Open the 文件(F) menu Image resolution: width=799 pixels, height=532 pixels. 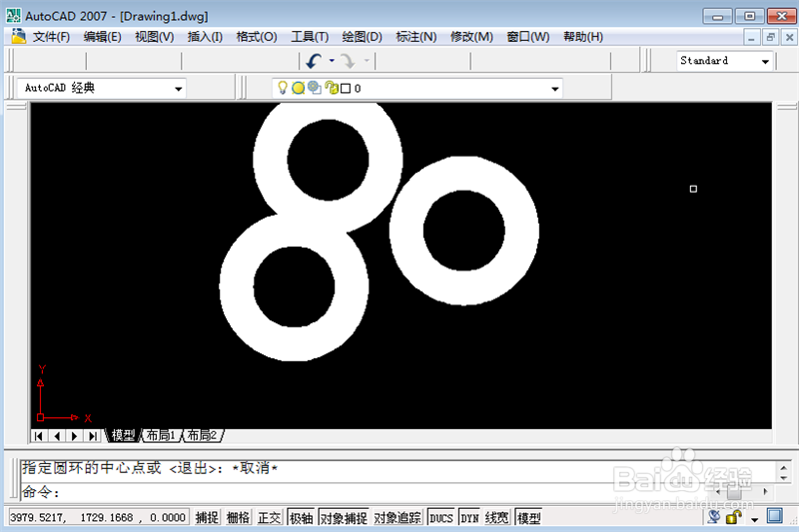pyautogui.click(x=51, y=37)
